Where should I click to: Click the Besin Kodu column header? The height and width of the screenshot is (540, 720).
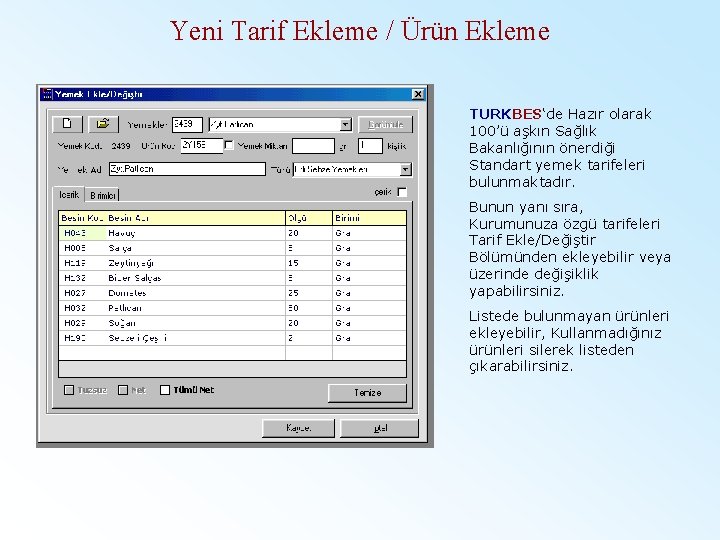(83, 218)
